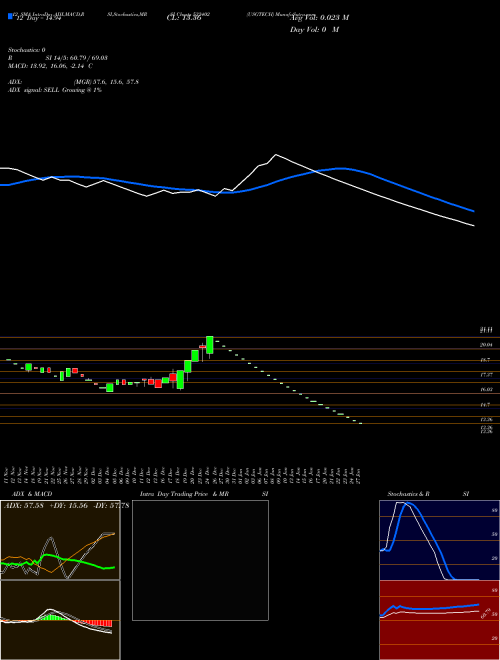The width and height of the screenshot is (500, 660).
Task: Click the 'Day Vol: 0 M' text
Action: pyautogui.click(x=314, y=30)
